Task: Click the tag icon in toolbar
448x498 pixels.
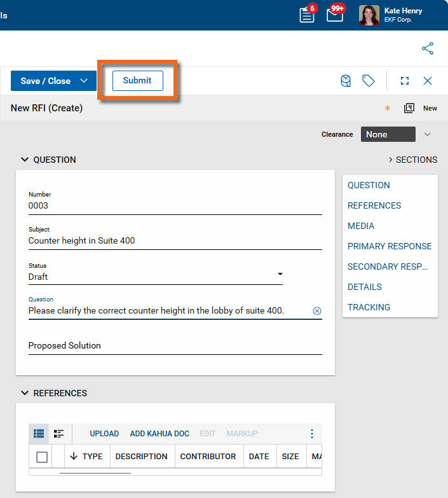Action: click(x=369, y=81)
